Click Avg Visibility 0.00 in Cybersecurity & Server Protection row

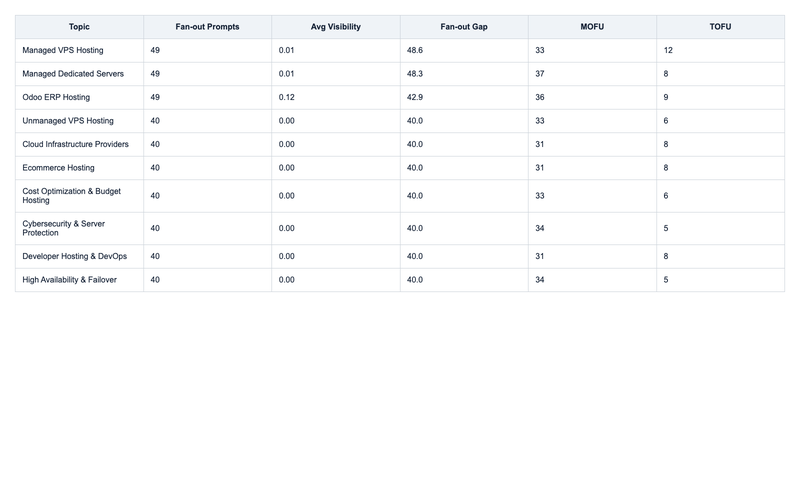286,228
